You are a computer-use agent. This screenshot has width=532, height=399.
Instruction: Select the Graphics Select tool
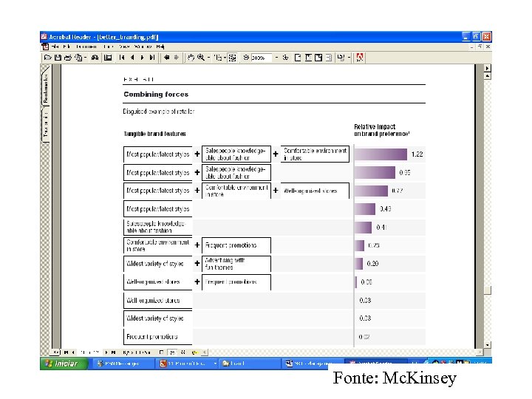[x=233, y=58]
